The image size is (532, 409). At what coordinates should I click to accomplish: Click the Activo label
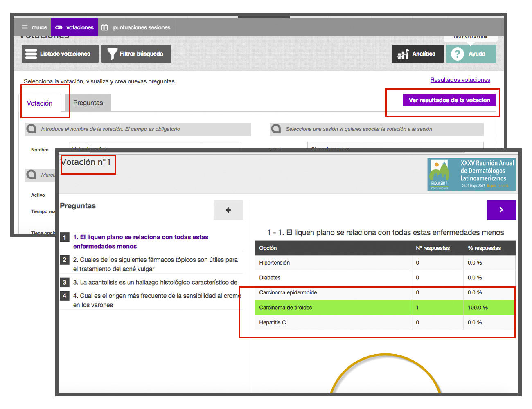pyautogui.click(x=38, y=195)
